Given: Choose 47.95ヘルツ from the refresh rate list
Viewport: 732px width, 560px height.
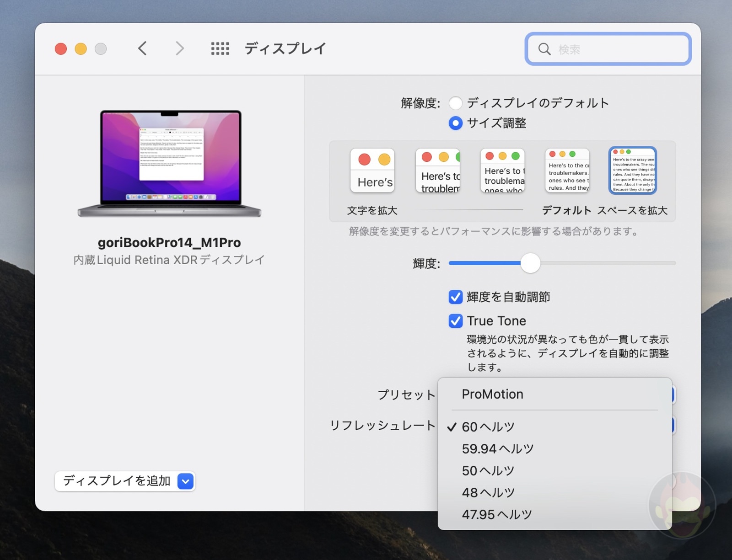Looking at the screenshot, I should pyautogui.click(x=495, y=514).
